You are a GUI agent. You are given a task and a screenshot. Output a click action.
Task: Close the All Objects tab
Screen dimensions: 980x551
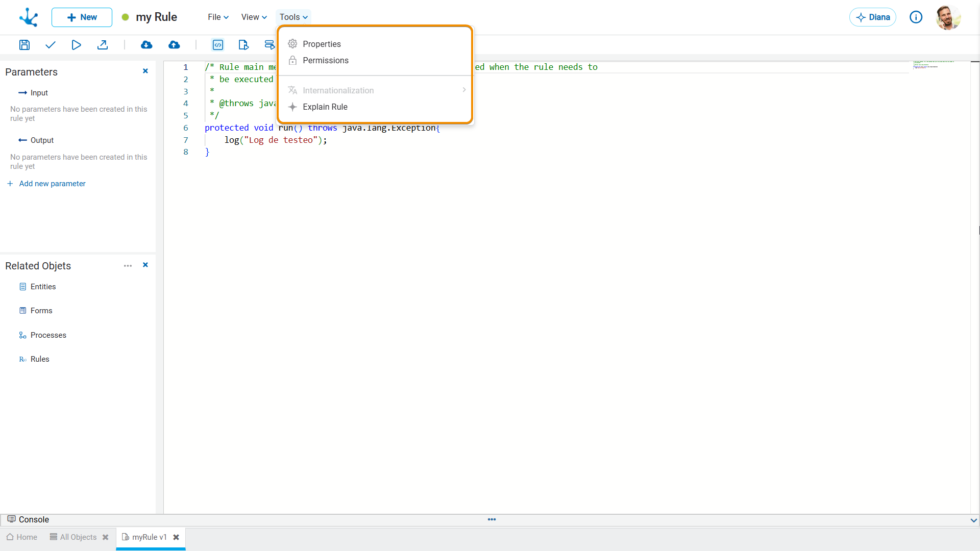pos(106,537)
